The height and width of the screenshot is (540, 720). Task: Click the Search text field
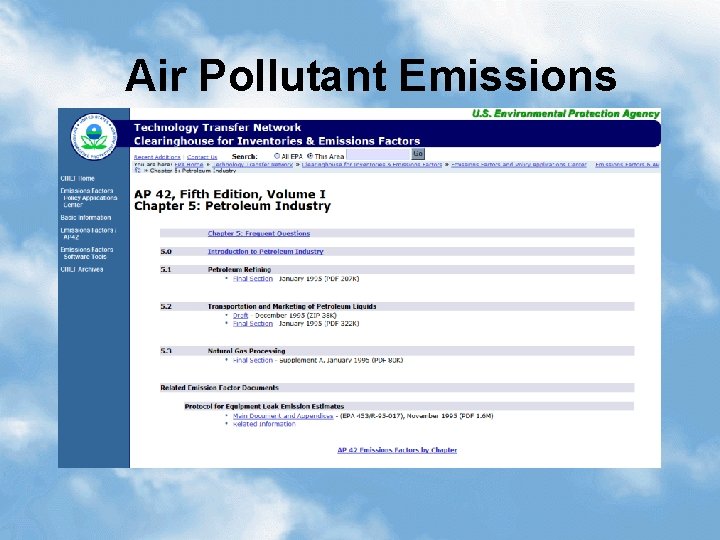378,155
